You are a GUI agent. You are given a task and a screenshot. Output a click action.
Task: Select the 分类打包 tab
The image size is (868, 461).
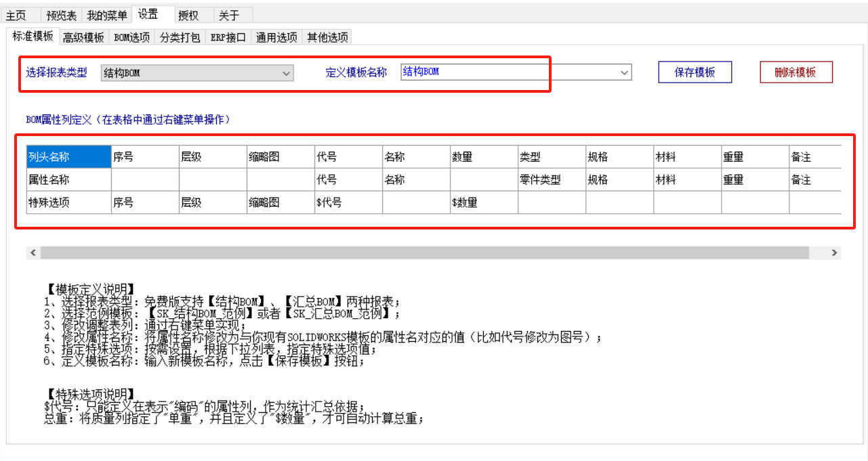pyautogui.click(x=180, y=37)
